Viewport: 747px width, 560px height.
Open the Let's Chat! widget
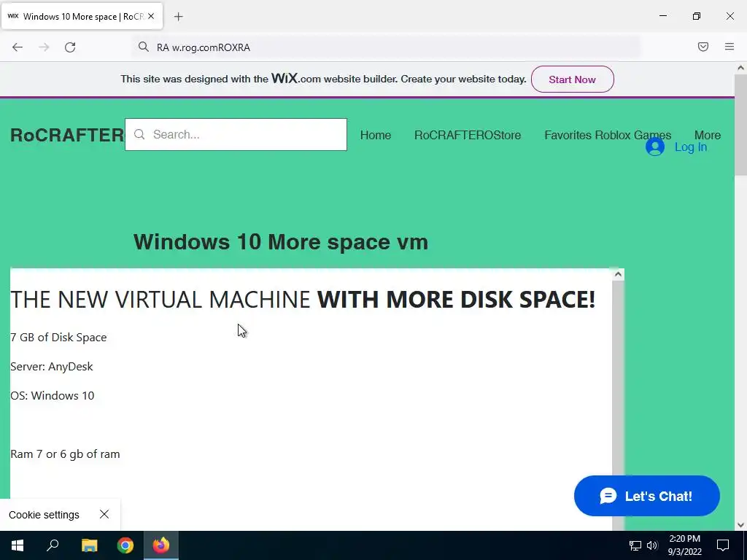tap(647, 496)
